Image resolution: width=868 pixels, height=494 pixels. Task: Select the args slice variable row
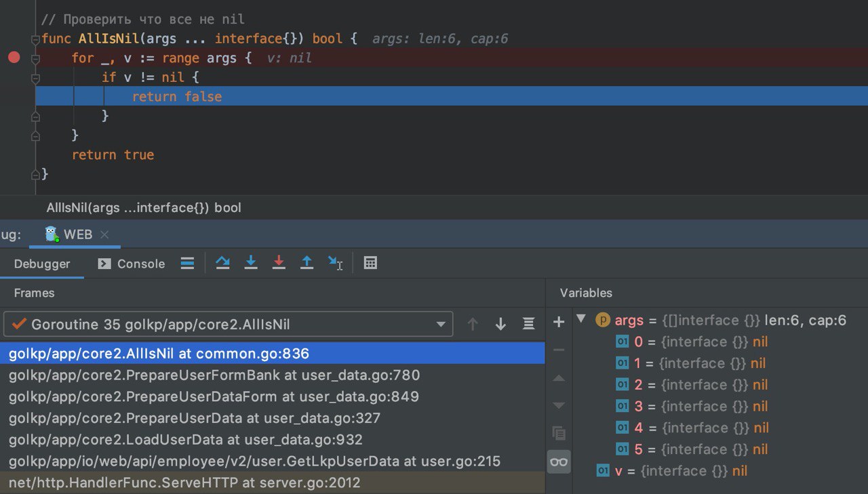[720, 320]
